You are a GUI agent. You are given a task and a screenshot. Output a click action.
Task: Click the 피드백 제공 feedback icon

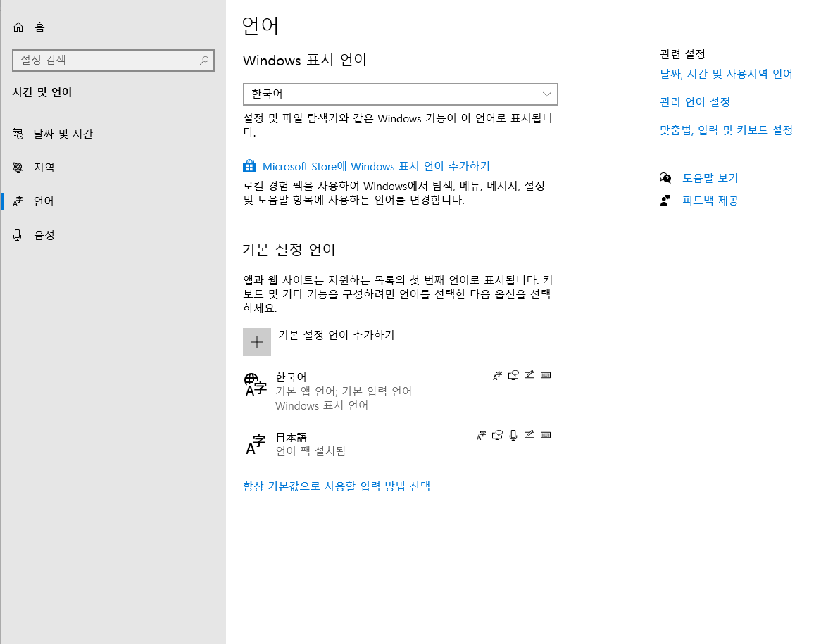(x=665, y=201)
